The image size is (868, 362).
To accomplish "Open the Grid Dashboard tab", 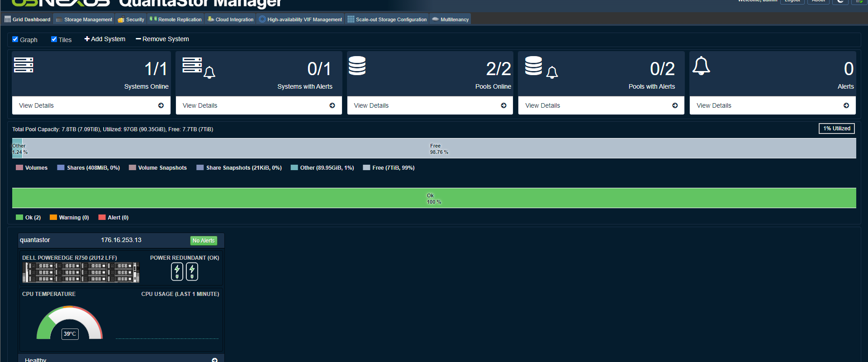I will [x=27, y=19].
